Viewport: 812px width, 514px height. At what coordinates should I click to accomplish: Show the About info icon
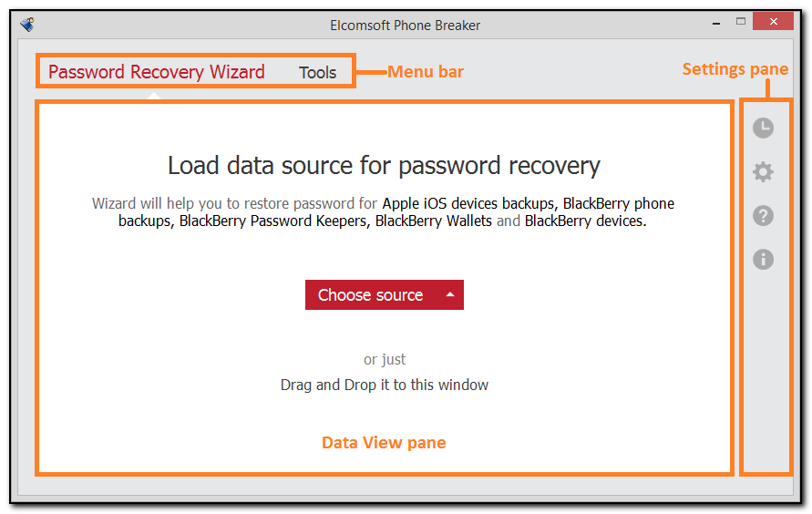pyautogui.click(x=763, y=260)
